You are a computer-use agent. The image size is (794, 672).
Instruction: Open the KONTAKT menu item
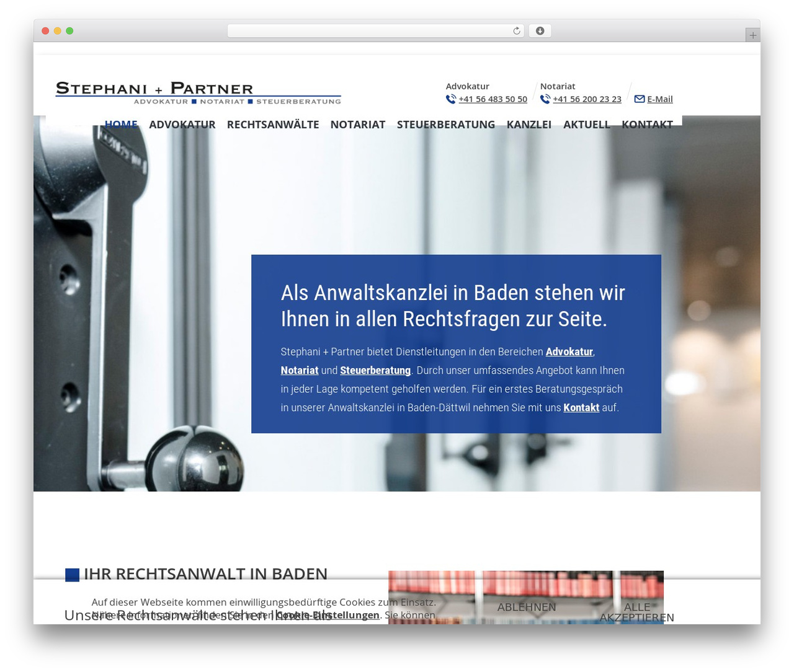647,124
